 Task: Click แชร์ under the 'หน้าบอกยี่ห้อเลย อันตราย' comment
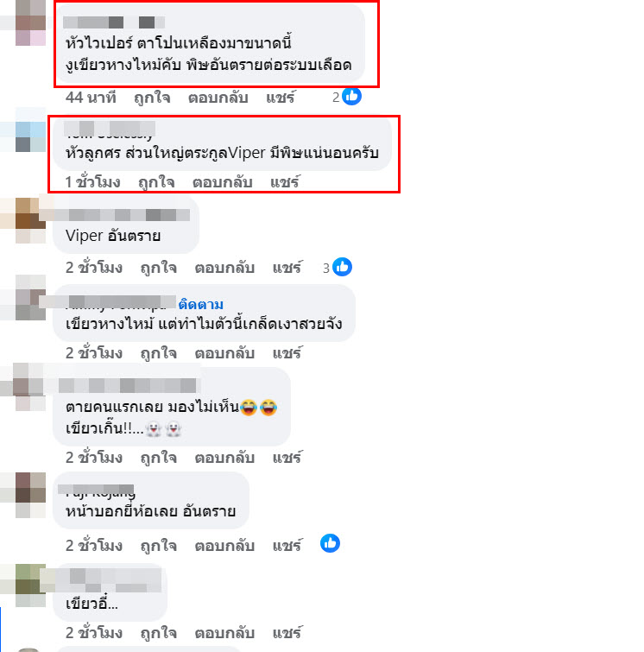tap(287, 546)
